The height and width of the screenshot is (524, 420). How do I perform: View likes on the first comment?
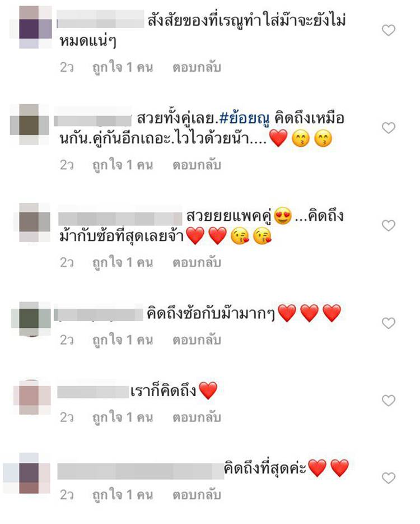coord(123,67)
